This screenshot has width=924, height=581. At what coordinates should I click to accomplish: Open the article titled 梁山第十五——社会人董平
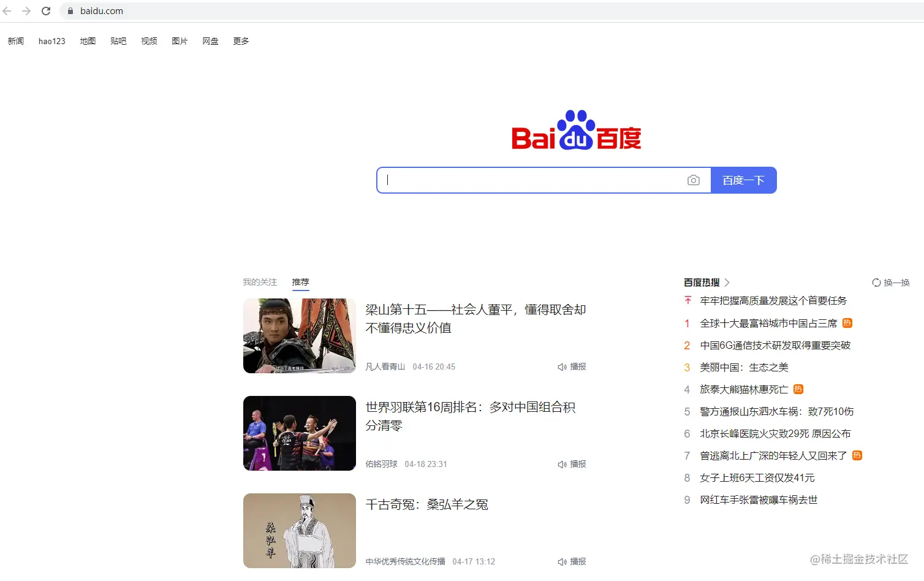476,319
